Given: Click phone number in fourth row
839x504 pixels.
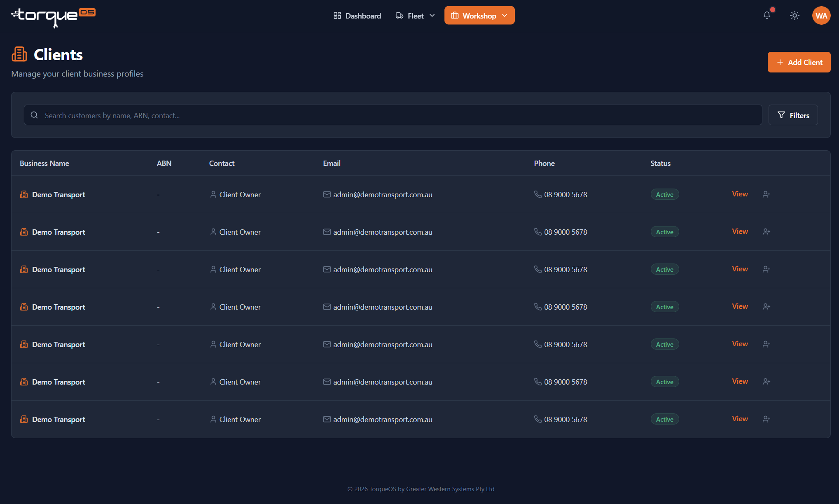Looking at the screenshot, I should point(566,307).
